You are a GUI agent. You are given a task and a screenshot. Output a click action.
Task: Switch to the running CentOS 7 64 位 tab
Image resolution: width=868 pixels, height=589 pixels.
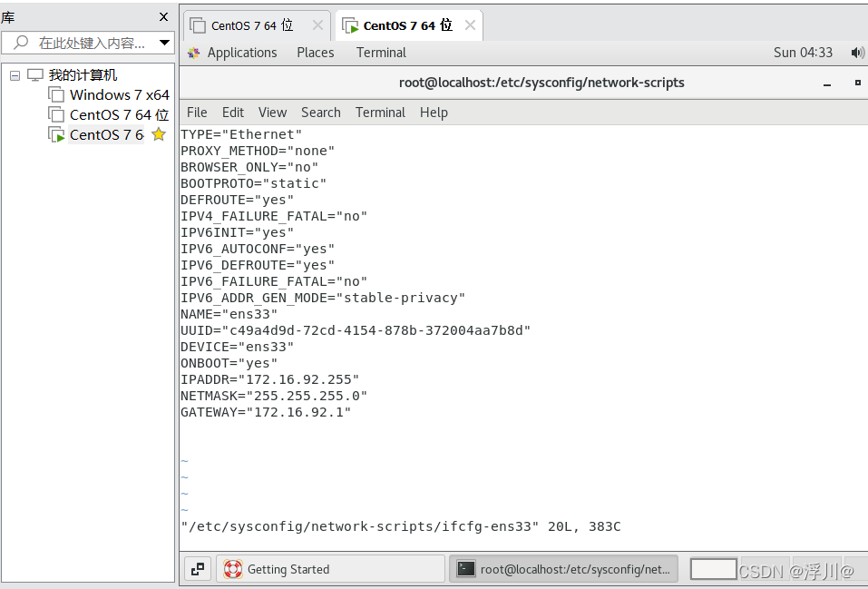407,25
